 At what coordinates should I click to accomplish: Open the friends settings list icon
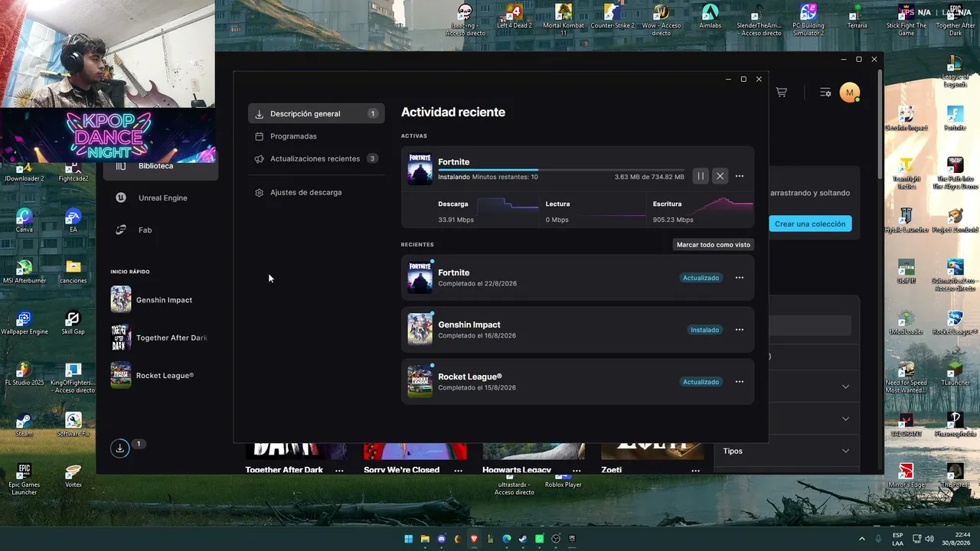tap(825, 92)
